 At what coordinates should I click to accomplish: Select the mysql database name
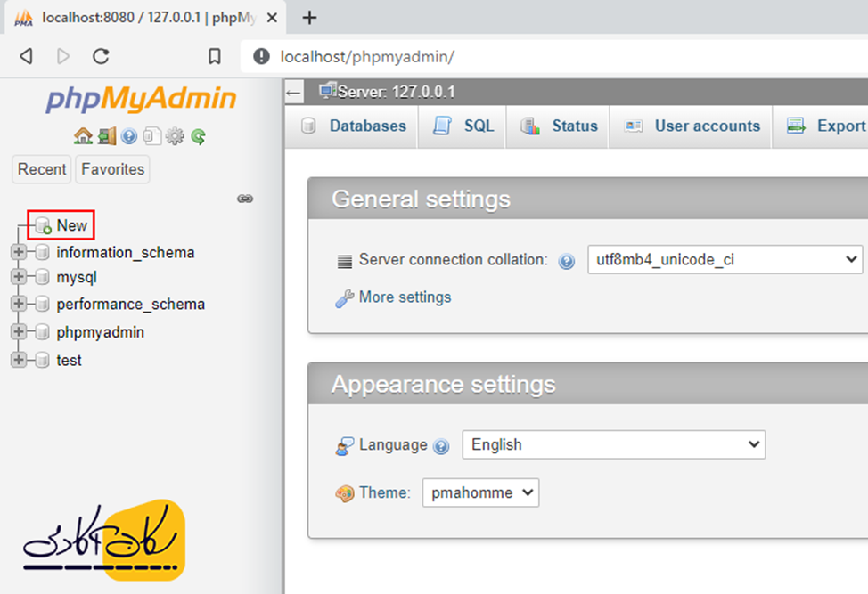(x=77, y=277)
